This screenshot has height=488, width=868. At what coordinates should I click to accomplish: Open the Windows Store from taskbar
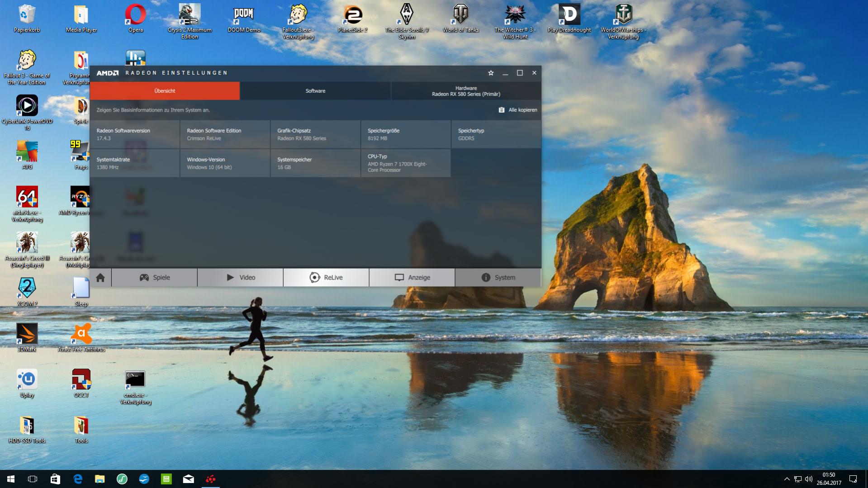pyautogui.click(x=55, y=479)
